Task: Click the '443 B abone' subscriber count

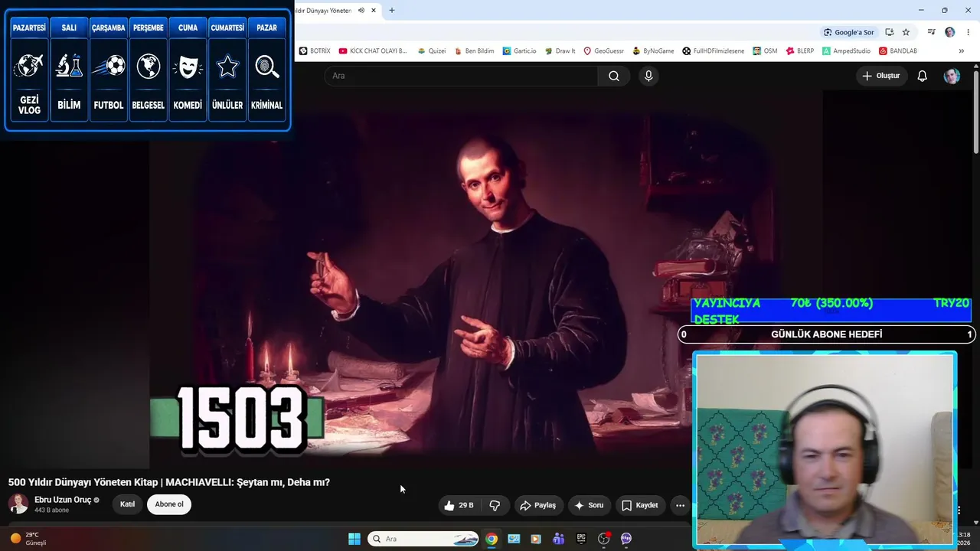Action: pyautogui.click(x=51, y=510)
